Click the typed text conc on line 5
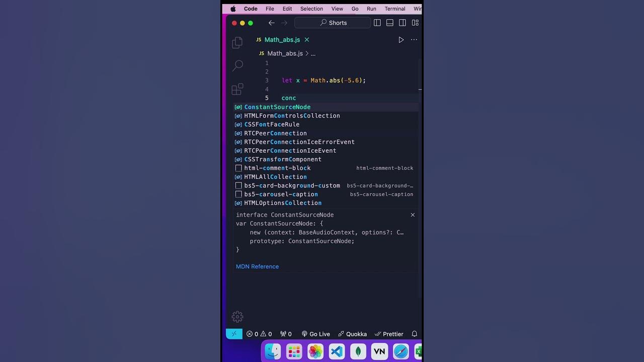The width and height of the screenshot is (644, 362). pyautogui.click(x=289, y=98)
